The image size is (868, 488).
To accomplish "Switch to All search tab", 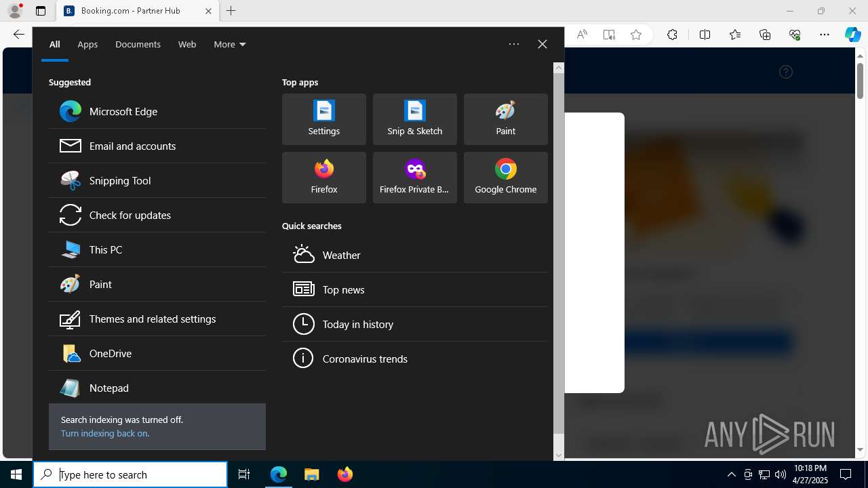I will pos(55,44).
